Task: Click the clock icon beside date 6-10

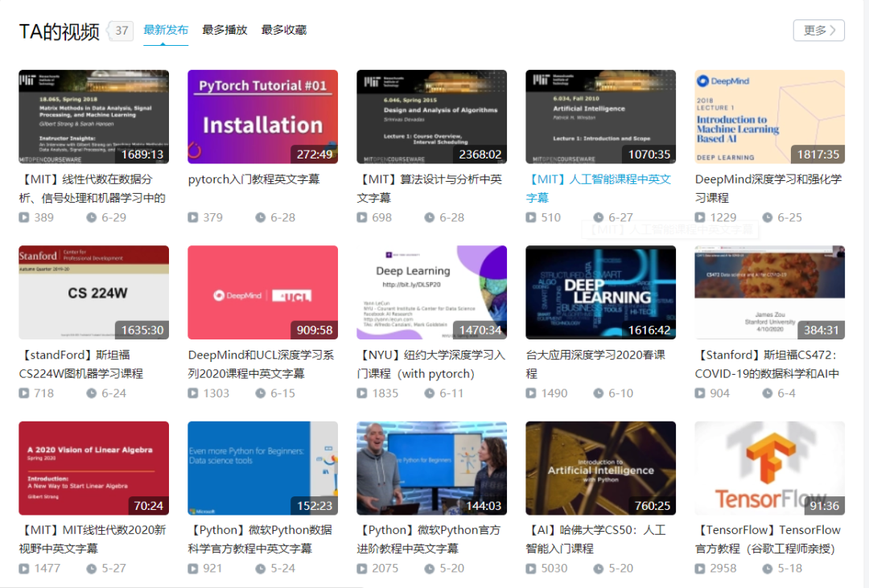Action: tap(599, 393)
